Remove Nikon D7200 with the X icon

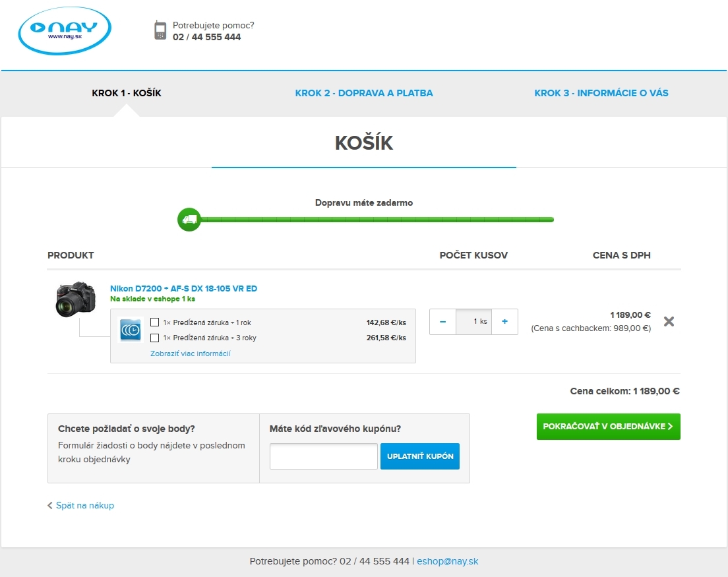(x=669, y=321)
